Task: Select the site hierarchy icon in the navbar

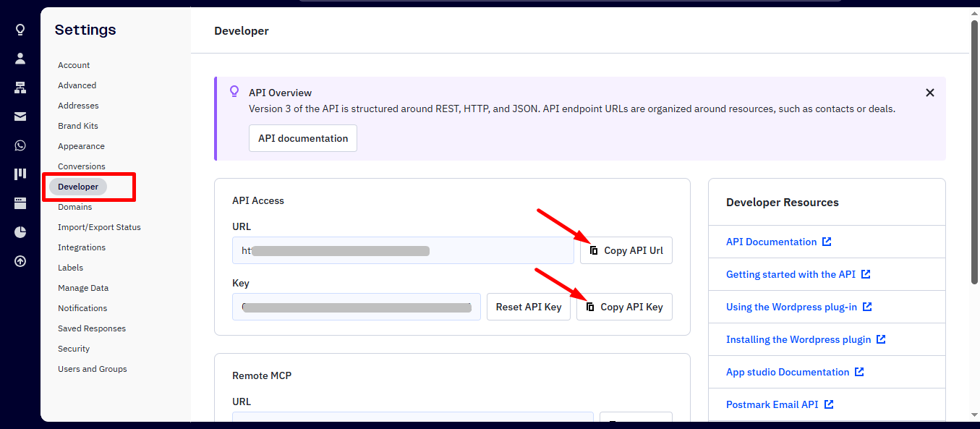Action: pos(20,87)
